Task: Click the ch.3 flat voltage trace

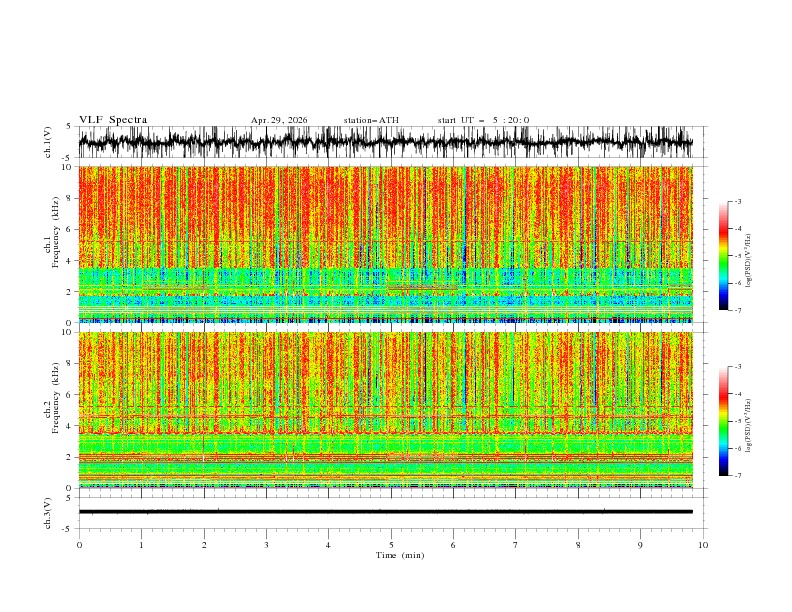Action: click(x=385, y=512)
